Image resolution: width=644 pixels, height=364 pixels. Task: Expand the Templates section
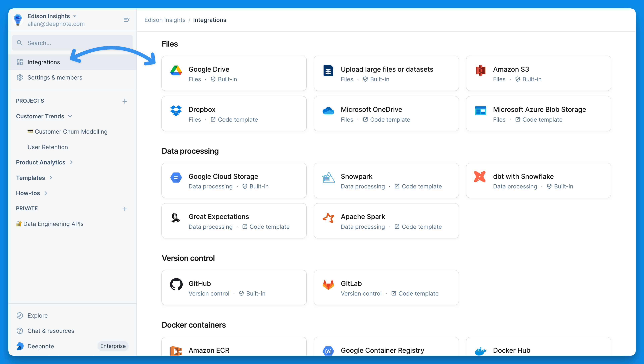click(x=51, y=178)
